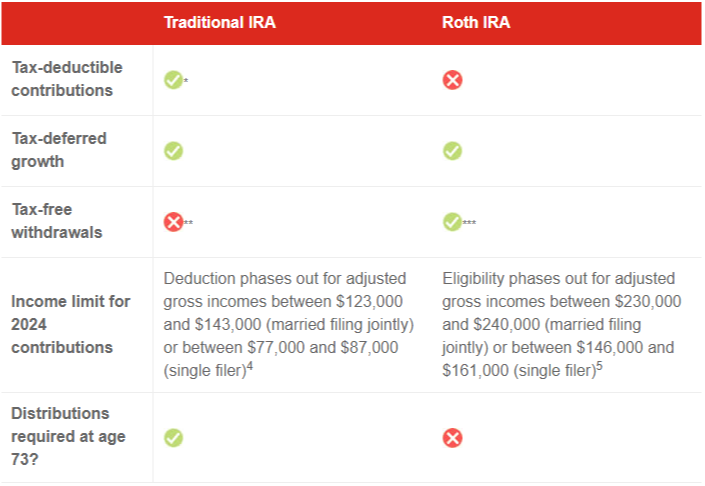Click the Roth IRA eligibility phase-out text
This screenshot has width=705, height=486.
562,324
